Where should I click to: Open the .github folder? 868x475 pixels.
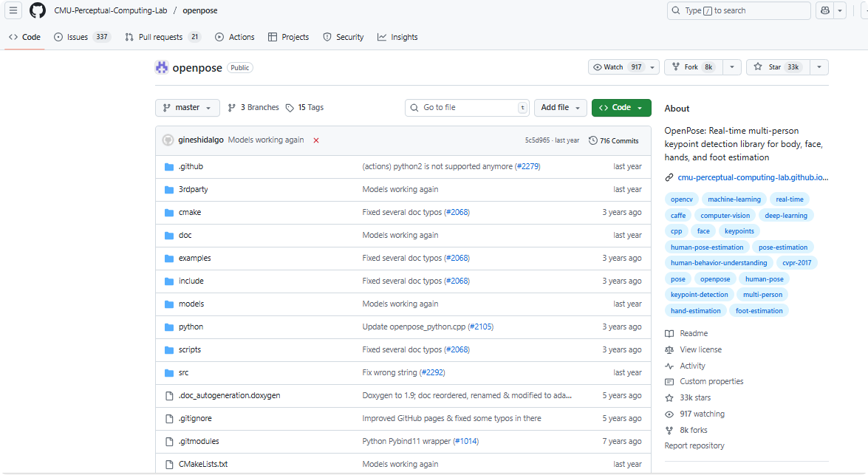191,167
